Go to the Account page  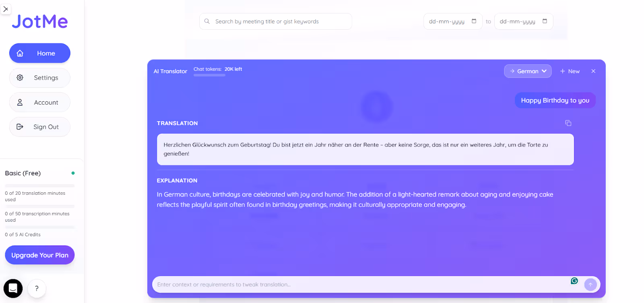coord(40,102)
